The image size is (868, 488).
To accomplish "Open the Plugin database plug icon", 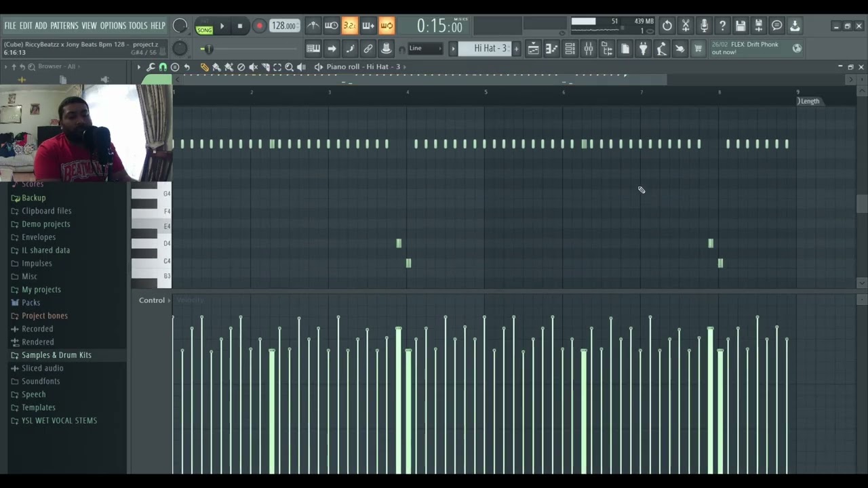I will [644, 49].
